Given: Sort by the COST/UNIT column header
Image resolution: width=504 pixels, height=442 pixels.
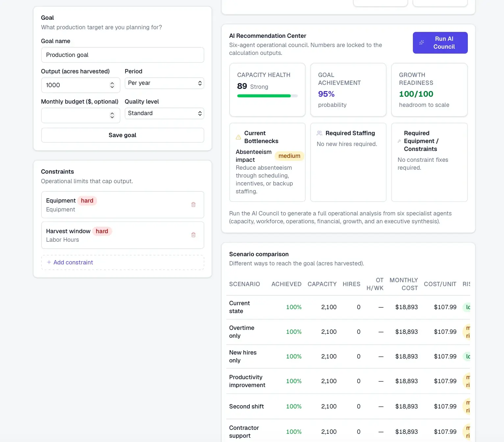Looking at the screenshot, I should coord(440,284).
